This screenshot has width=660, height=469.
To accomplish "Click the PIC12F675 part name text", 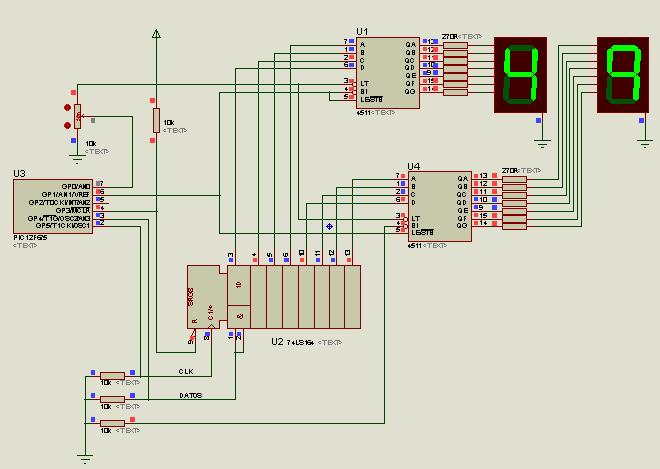I will (30, 238).
